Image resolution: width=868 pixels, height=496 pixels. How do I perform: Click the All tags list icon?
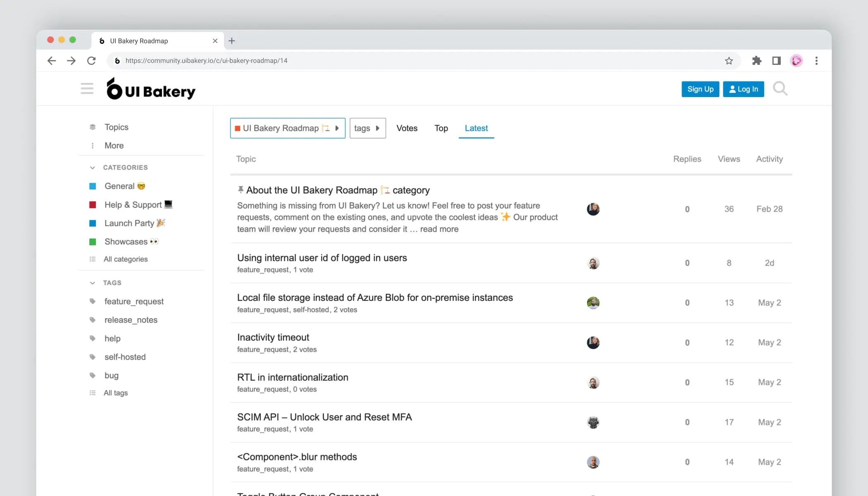click(x=93, y=393)
